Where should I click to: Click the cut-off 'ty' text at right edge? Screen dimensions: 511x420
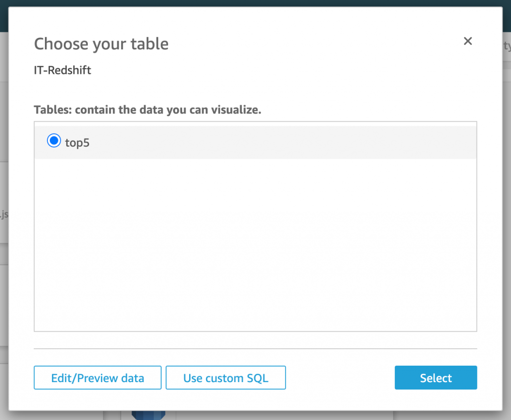tap(507, 46)
